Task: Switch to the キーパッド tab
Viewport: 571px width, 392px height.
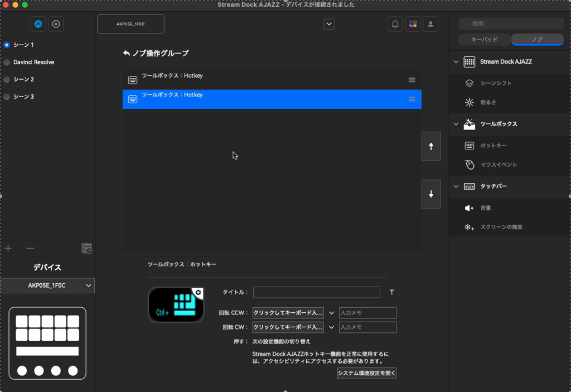Action: point(484,40)
